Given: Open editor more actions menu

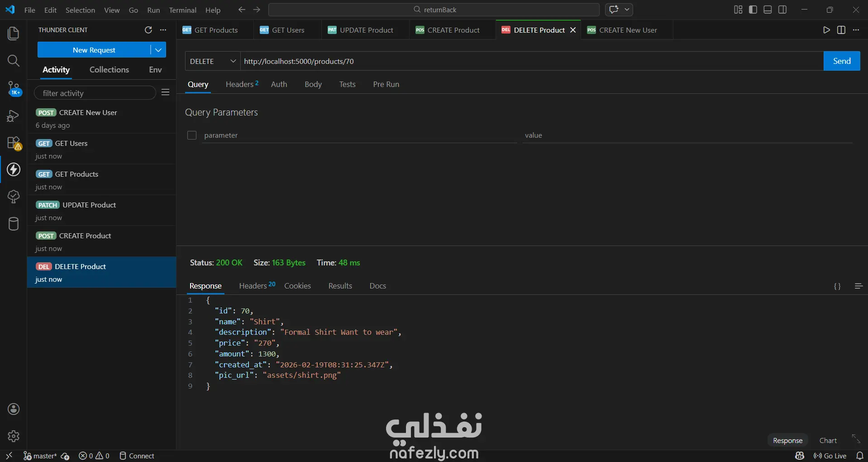Looking at the screenshot, I should (856, 30).
